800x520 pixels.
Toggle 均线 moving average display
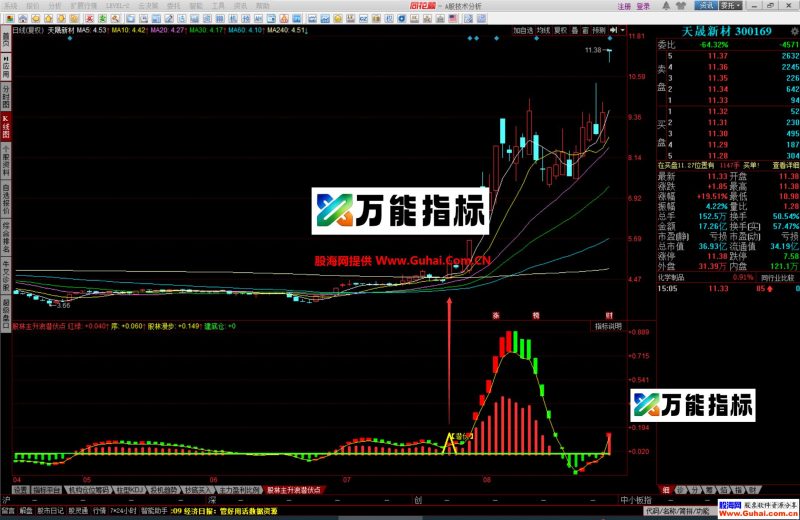click(x=543, y=31)
